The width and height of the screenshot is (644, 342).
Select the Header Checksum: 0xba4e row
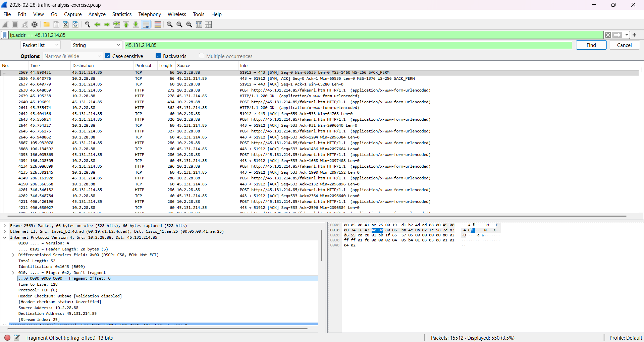(x=70, y=296)
